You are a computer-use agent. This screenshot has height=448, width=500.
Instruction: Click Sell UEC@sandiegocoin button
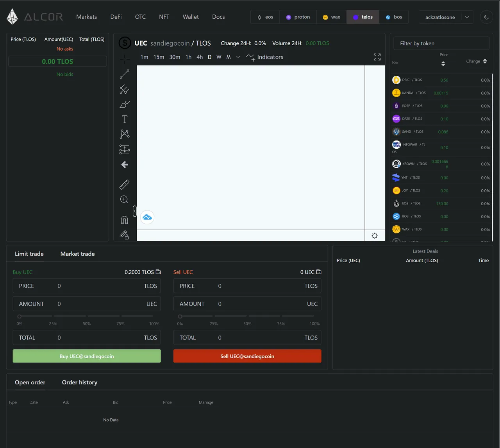click(247, 356)
